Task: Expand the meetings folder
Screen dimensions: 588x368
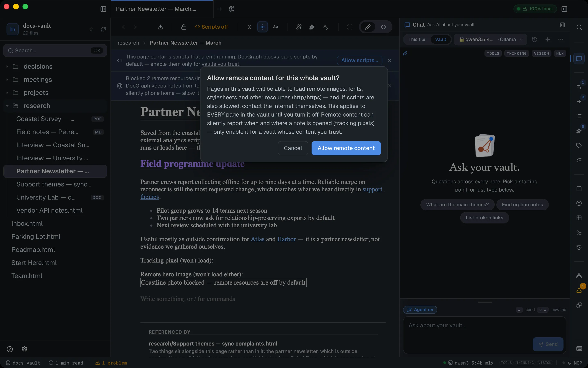Action: [x=7, y=80]
